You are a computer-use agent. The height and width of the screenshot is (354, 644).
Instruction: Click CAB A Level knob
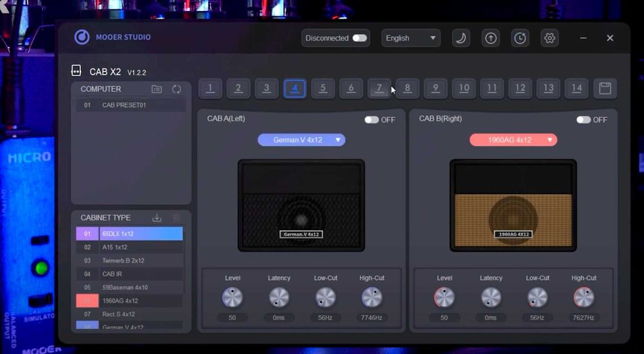pyautogui.click(x=232, y=298)
